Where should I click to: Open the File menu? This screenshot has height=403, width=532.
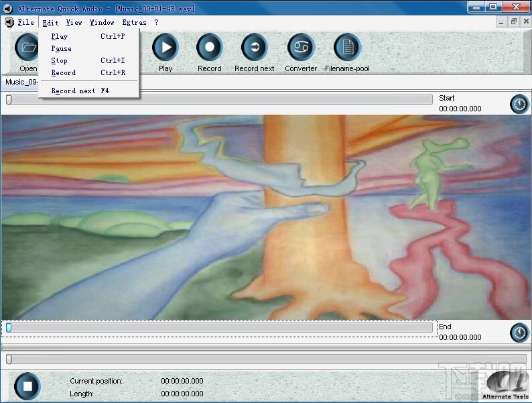tap(26, 23)
